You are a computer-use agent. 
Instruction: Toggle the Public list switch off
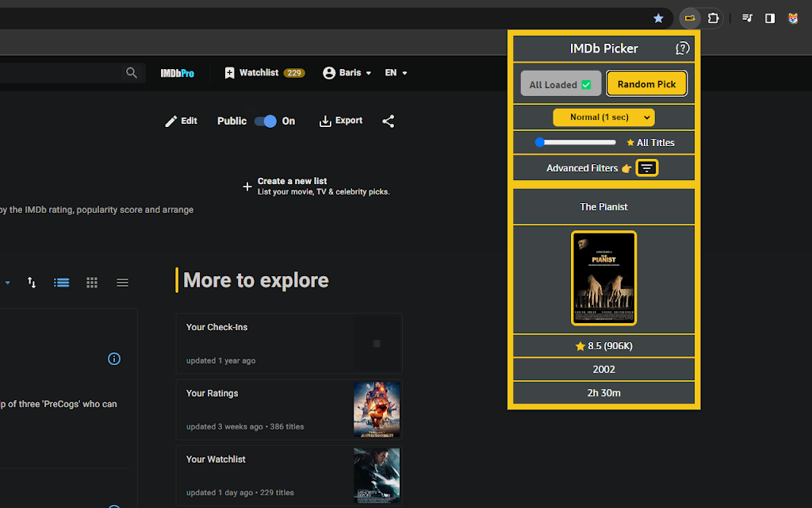266,121
